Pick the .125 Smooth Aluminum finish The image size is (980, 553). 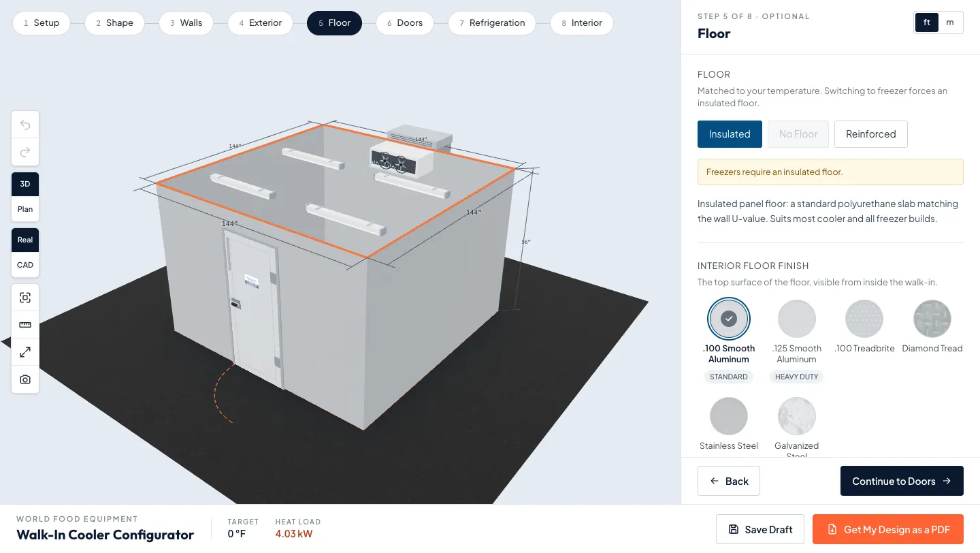coord(796,340)
